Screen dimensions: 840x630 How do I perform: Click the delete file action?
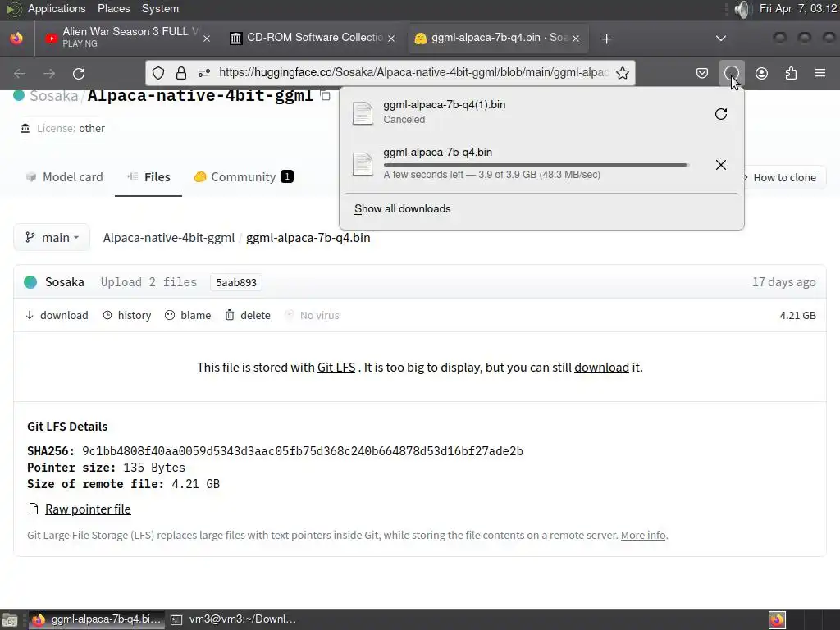(248, 316)
